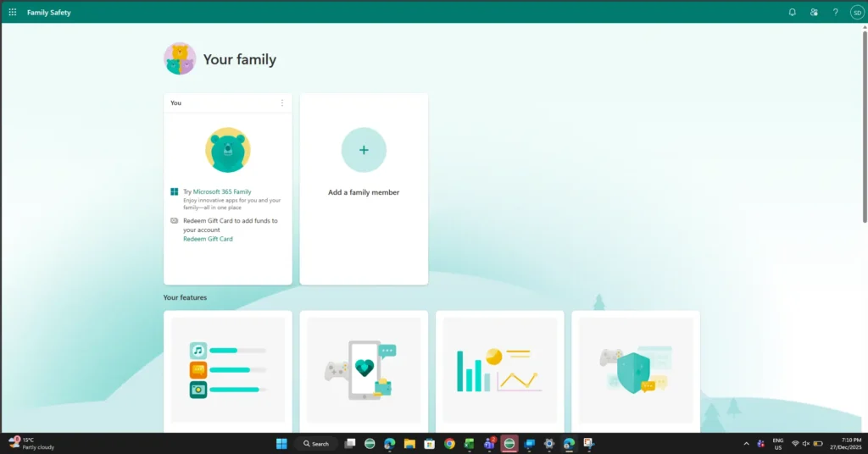The height and width of the screenshot is (454, 868).
Task: Click the Enjoy innovative apps description text
Action: click(232, 203)
